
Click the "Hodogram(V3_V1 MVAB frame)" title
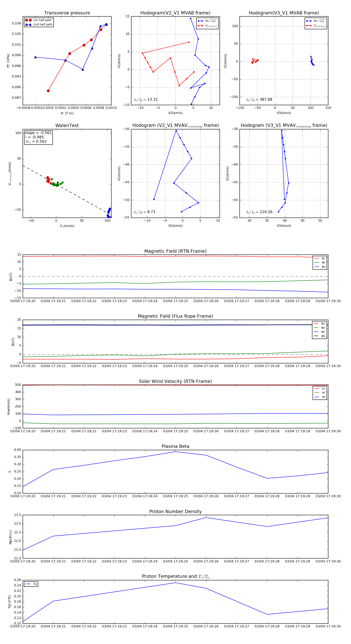(284, 13)
